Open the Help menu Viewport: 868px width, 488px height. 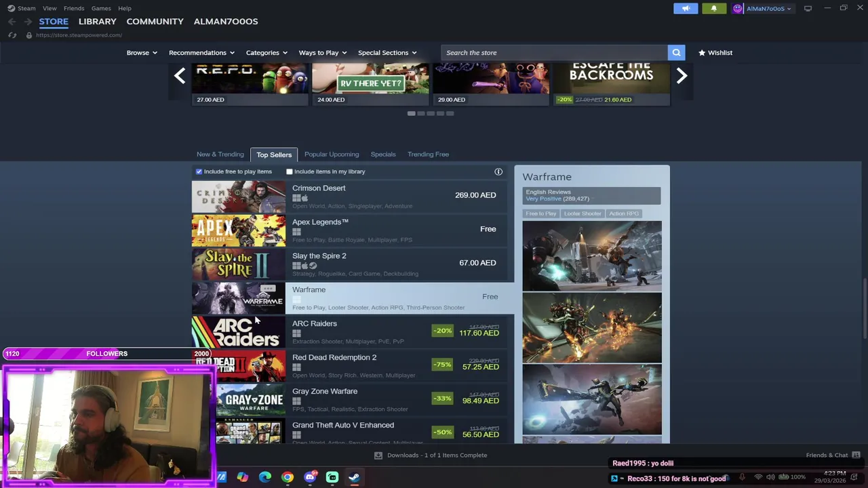[x=125, y=8]
